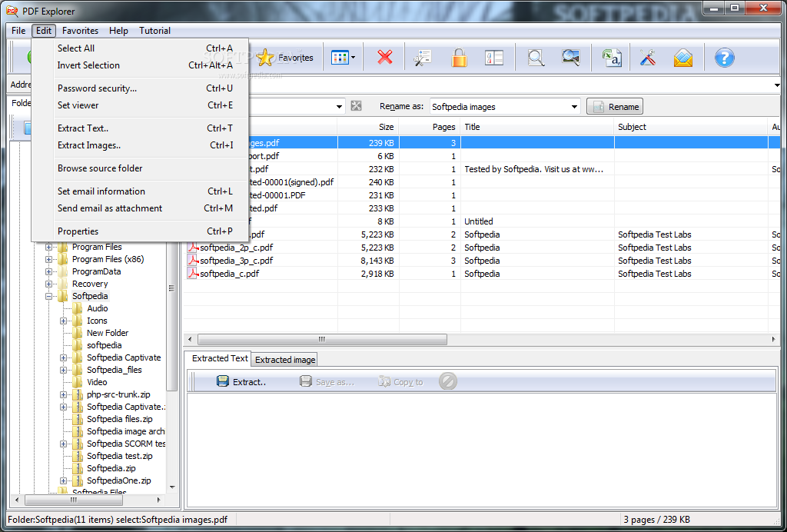Open the Tutorial menu
Image resolution: width=787 pixels, height=532 pixels.
154,31
